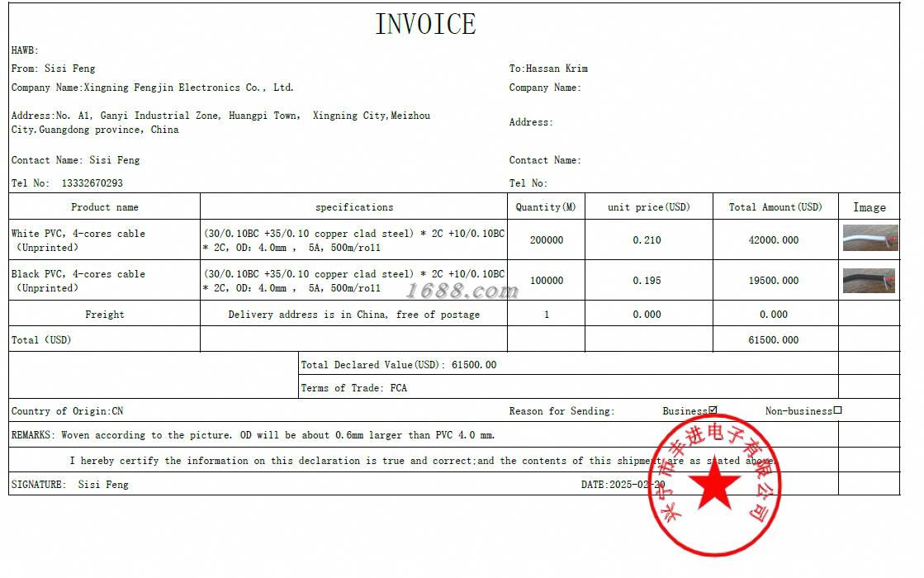Click the 'I hereby certify' declaration sentence
924x578 pixels.
[x=421, y=461]
